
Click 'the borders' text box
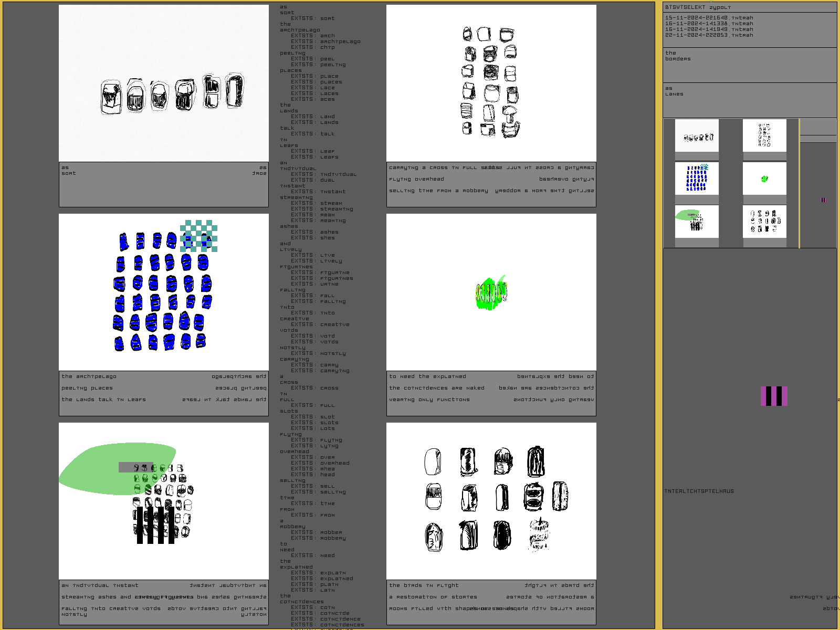pos(749,65)
